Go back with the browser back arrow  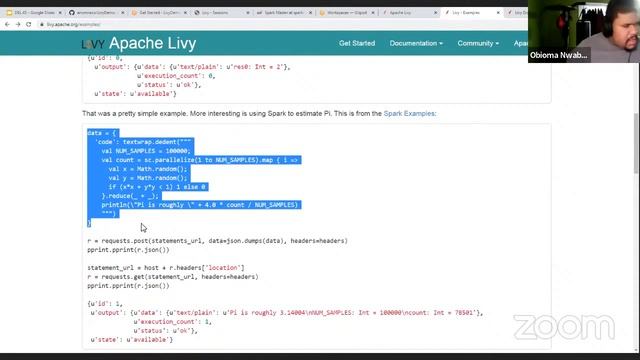click(7, 24)
